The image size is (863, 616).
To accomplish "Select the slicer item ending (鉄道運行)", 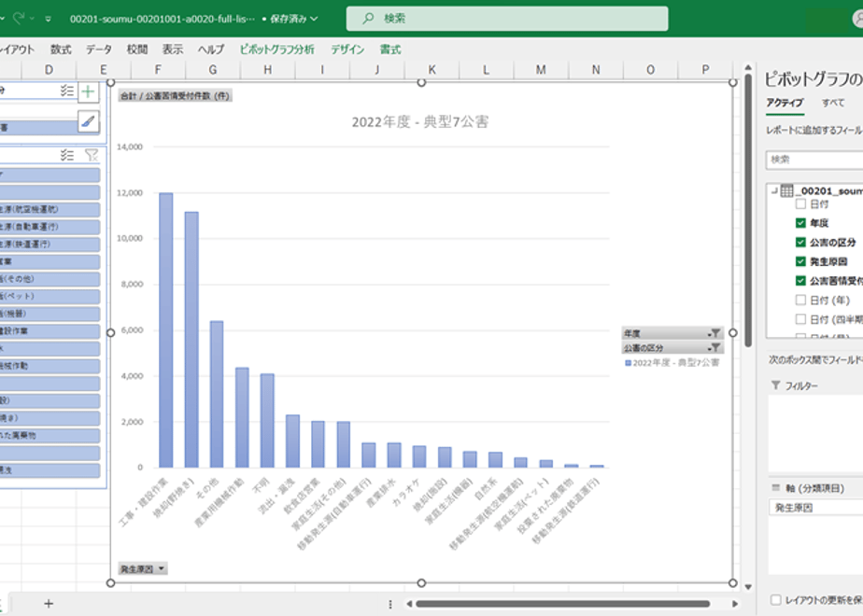I will click(50, 245).
